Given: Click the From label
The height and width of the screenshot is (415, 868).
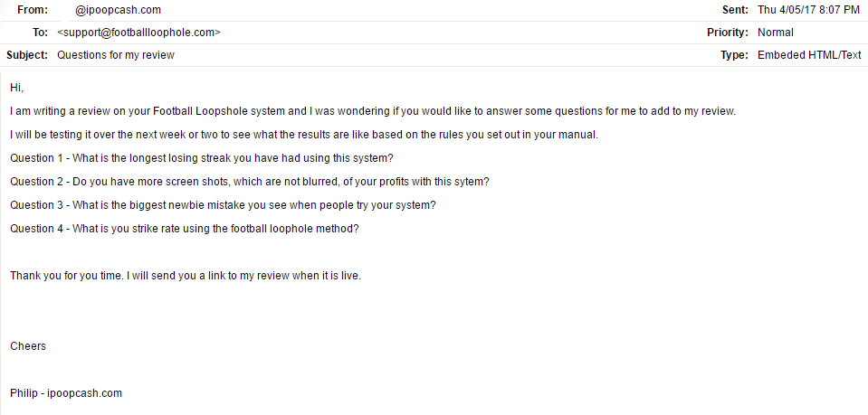Looking at the screenshot, I should 33,10.
